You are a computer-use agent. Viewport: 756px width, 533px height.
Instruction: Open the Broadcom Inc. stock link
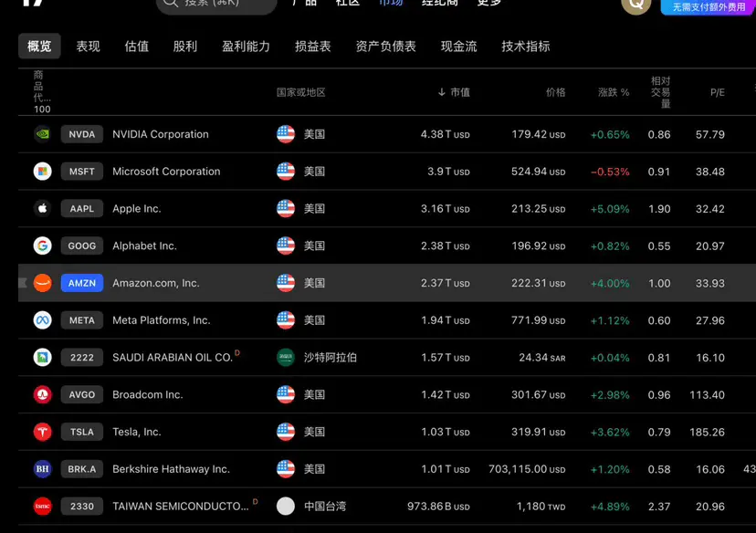148,394
